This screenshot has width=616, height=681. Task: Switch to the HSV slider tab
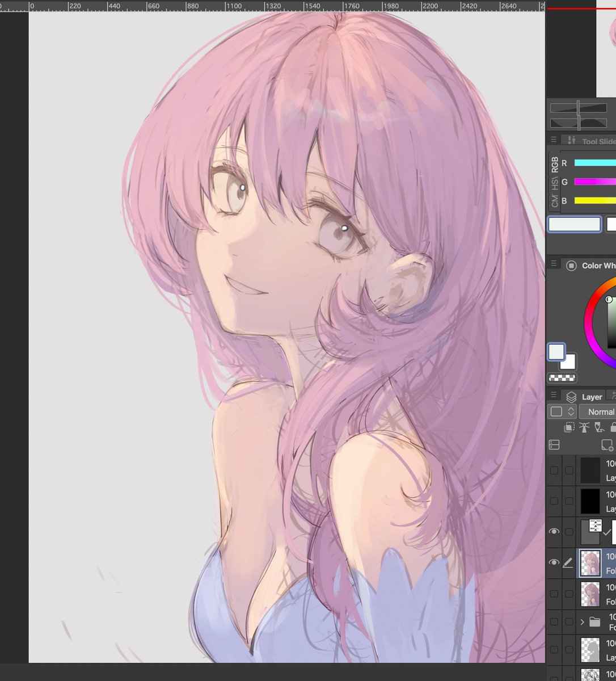(554, 184)
